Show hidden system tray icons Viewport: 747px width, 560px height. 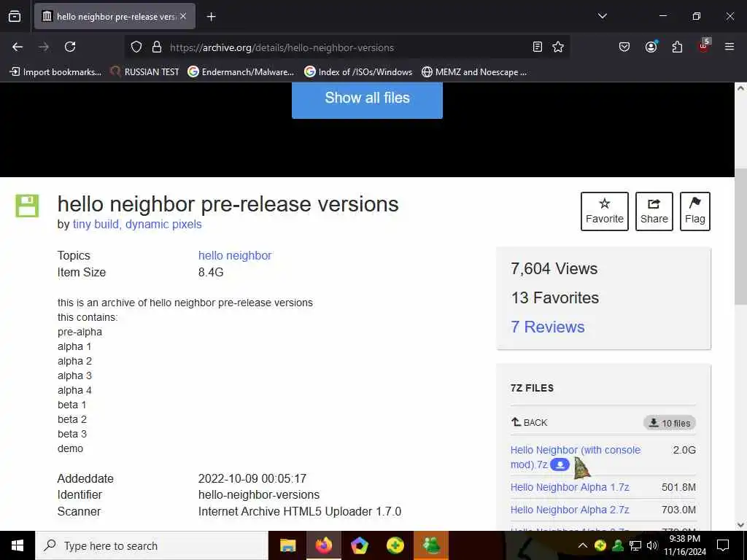tap(583, 545)
